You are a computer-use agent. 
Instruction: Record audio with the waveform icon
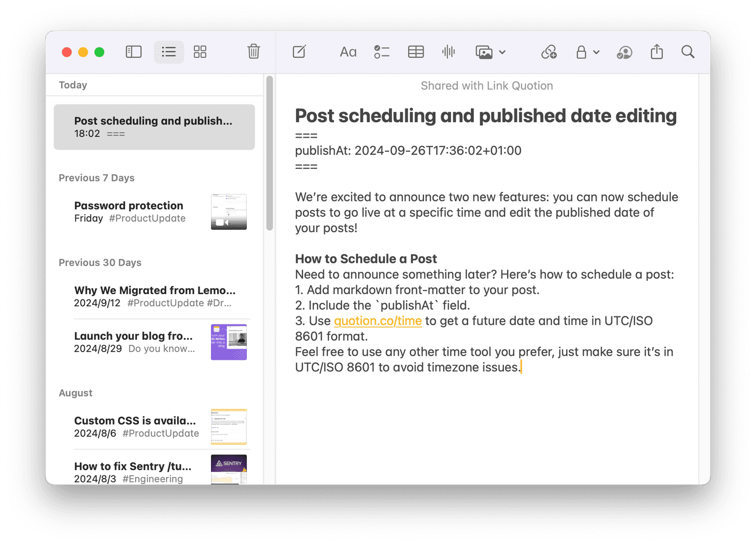click(448, 52)
